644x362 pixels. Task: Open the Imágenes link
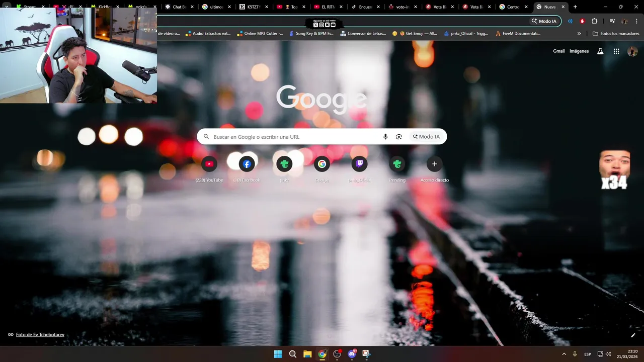pos(579,51)
